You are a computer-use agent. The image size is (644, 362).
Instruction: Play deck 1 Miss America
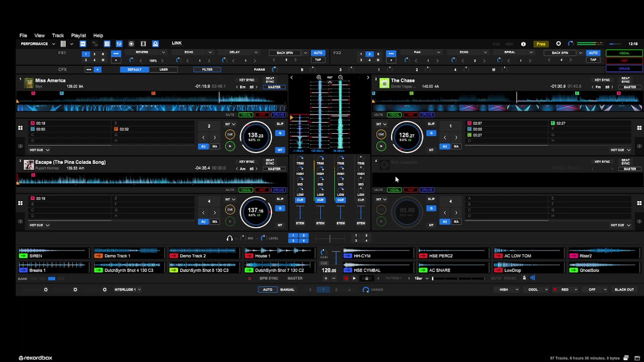230,146
